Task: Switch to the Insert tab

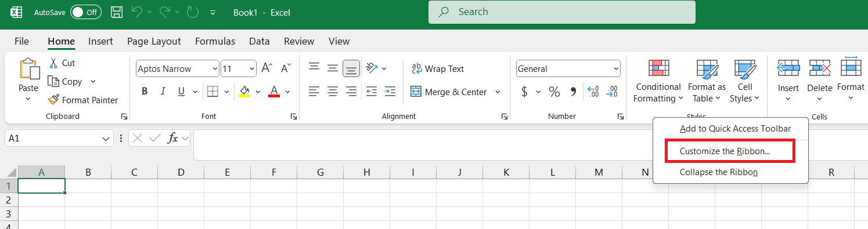Action: coord(100,41)
